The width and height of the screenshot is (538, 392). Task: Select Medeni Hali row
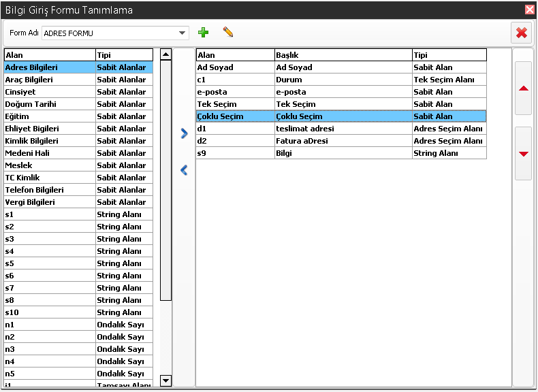(78, 153)
